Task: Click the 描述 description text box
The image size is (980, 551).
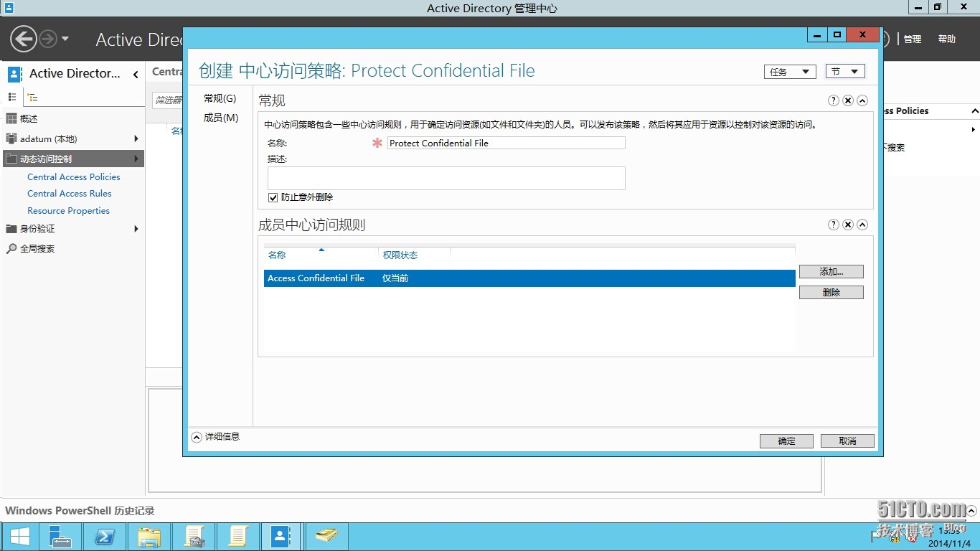Action: (446, 178)
